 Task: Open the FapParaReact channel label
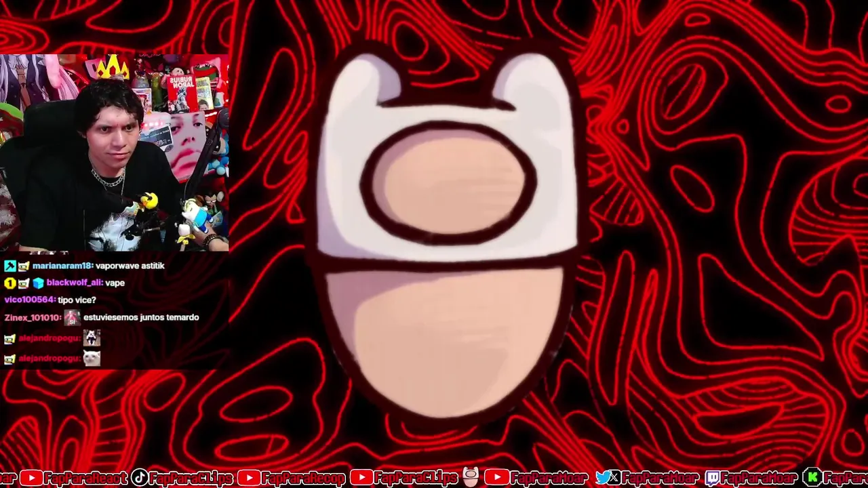[x=85, y=478]
